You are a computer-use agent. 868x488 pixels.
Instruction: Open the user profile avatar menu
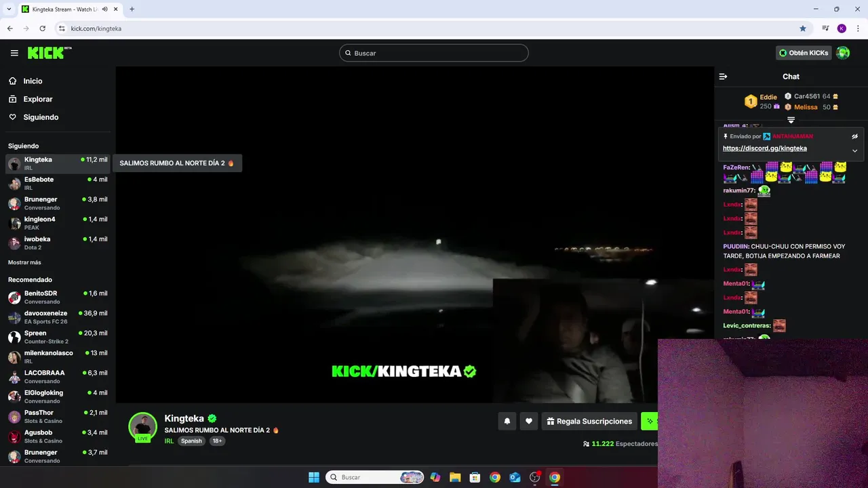point(843,53)
